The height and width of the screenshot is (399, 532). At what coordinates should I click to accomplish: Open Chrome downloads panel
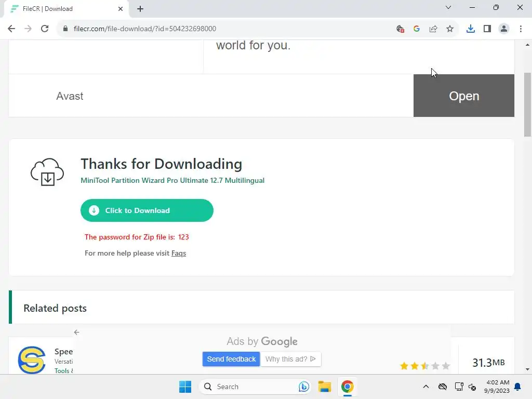click(x=471, y=29)
